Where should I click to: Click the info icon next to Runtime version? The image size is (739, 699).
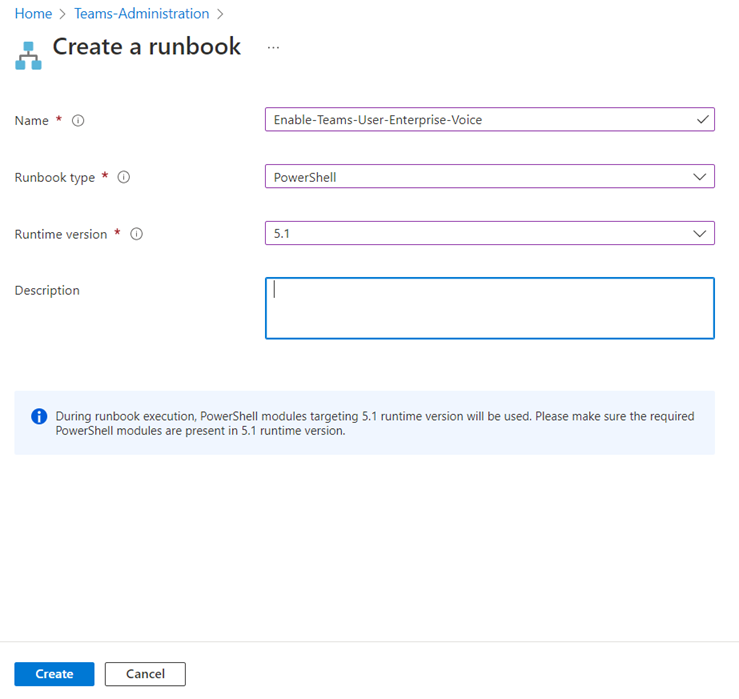tap(136, 234)
